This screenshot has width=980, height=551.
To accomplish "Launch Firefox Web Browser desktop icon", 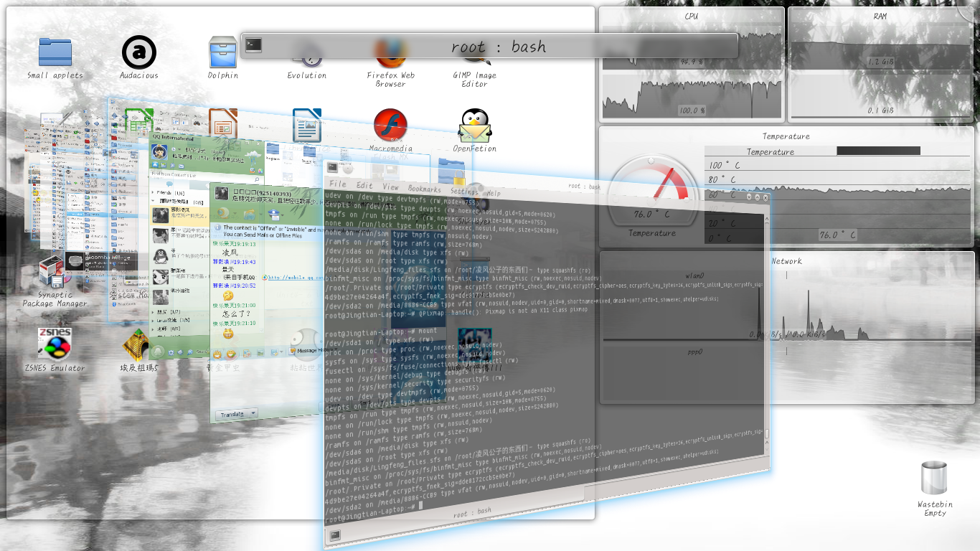I will click(391, 63).
